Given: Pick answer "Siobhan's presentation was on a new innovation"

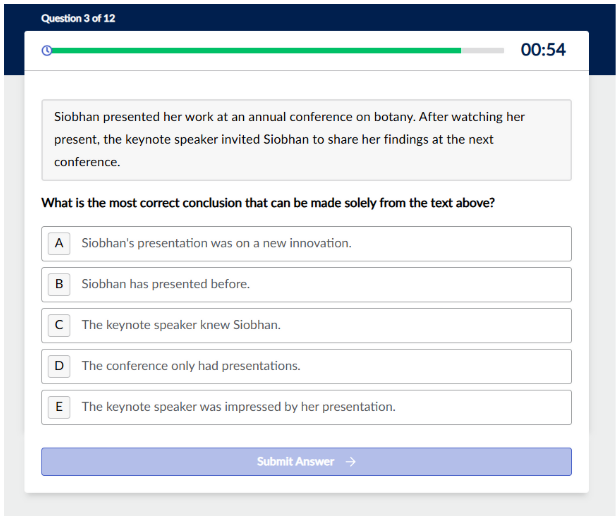Looking at the screenshot, I should coord(216,243).
